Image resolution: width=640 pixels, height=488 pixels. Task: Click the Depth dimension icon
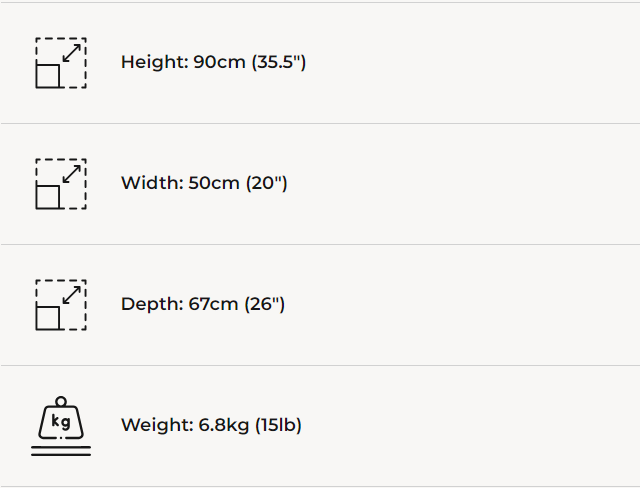point(60,305)
